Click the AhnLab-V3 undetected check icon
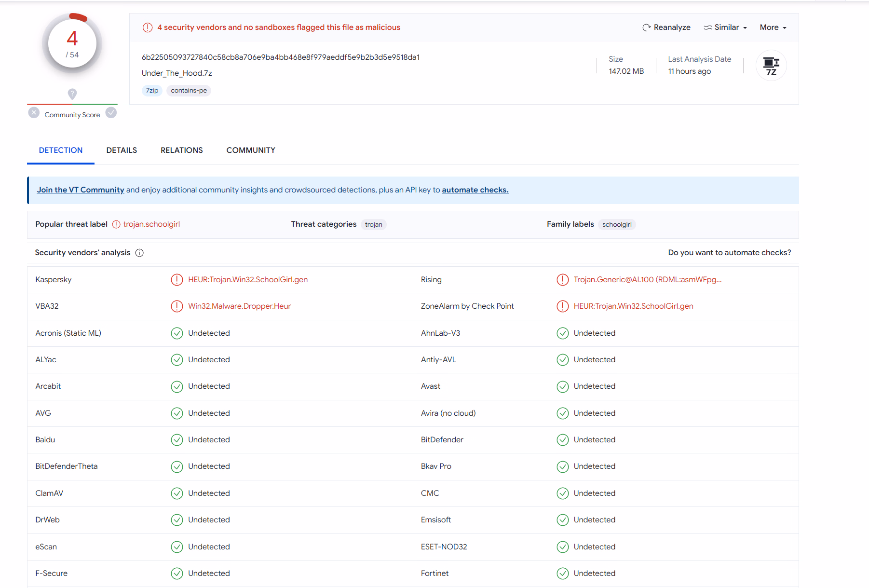Viewport: 869px width, 588px height. (563, 333)
